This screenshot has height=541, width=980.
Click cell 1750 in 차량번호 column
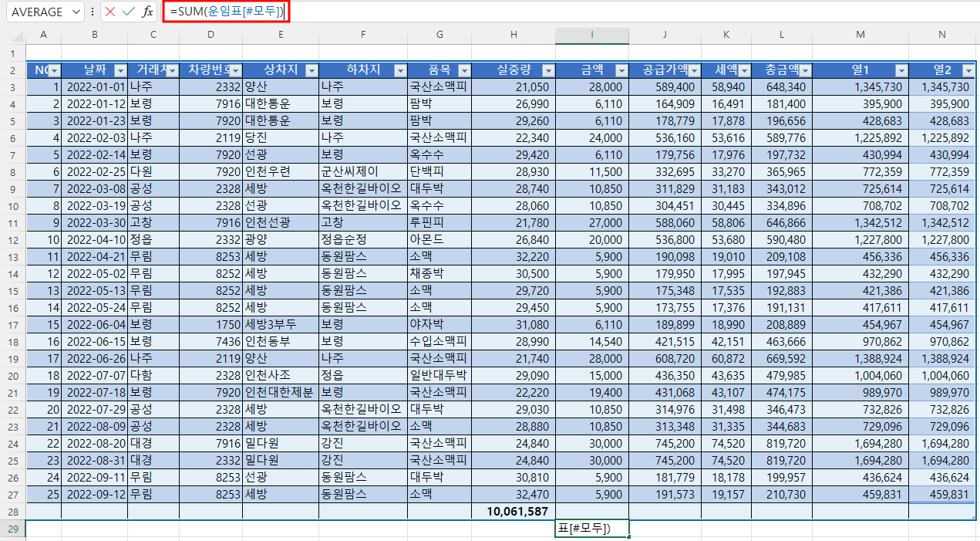click(210, 325)
